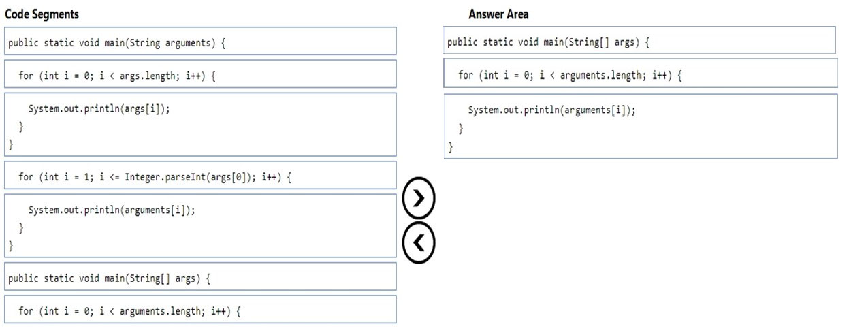Click empty space below Answer Area segments

coord(640,245)
